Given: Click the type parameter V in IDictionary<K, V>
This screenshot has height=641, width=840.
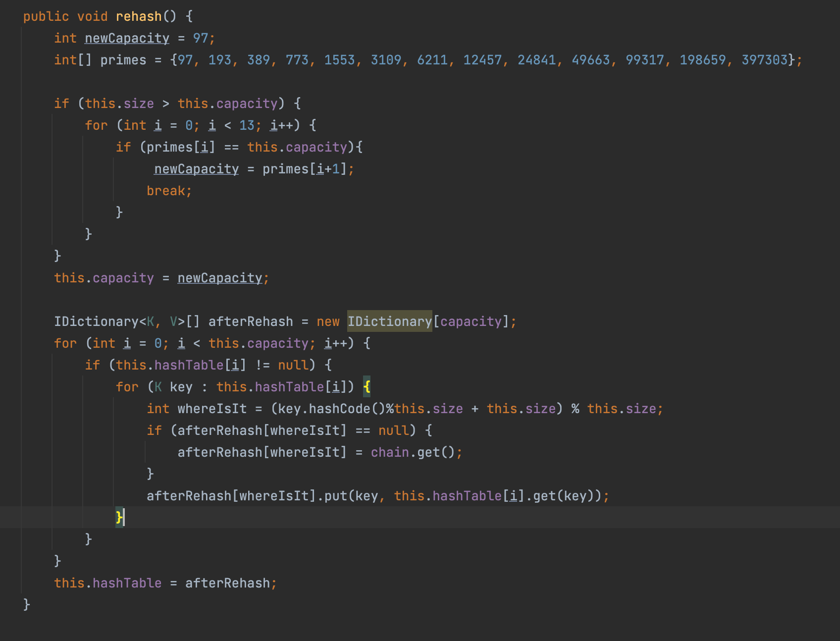Looking at the screenshot, I should [x=173, y=321].
